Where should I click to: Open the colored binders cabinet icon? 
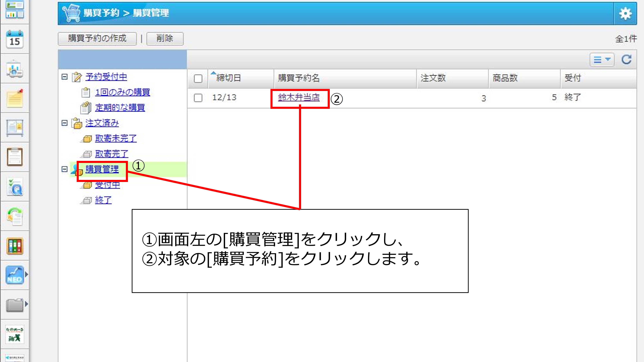14,246
